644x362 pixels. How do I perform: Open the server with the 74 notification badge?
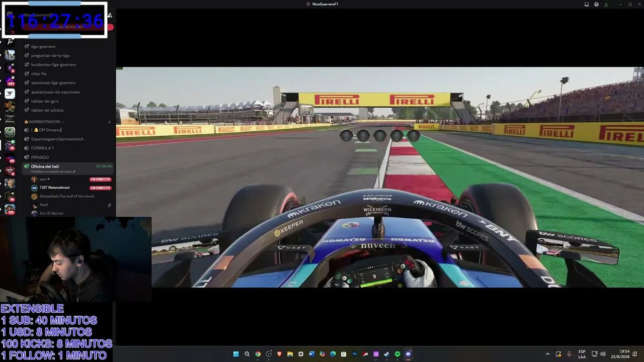point(10,145)
